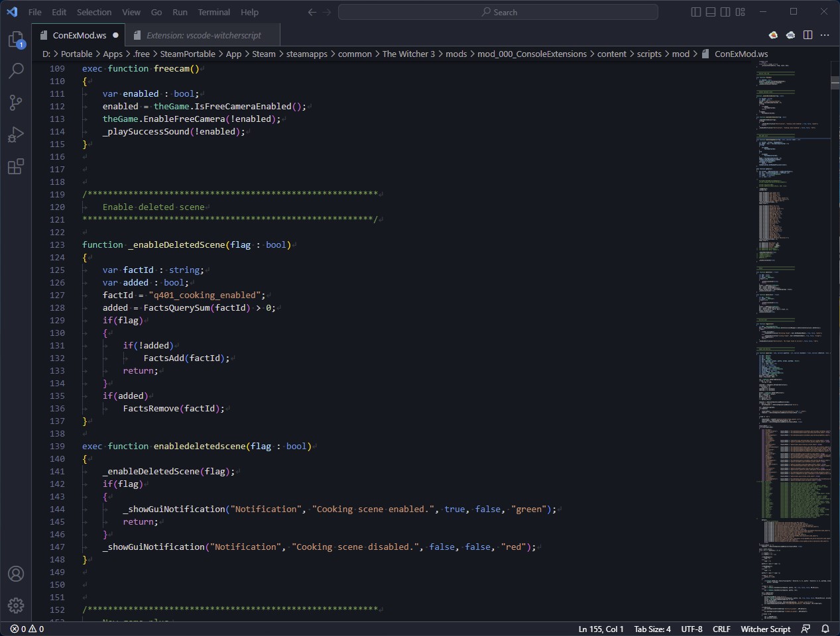Open the Run and Debug sidebar icon

click(x=16, y=134)
